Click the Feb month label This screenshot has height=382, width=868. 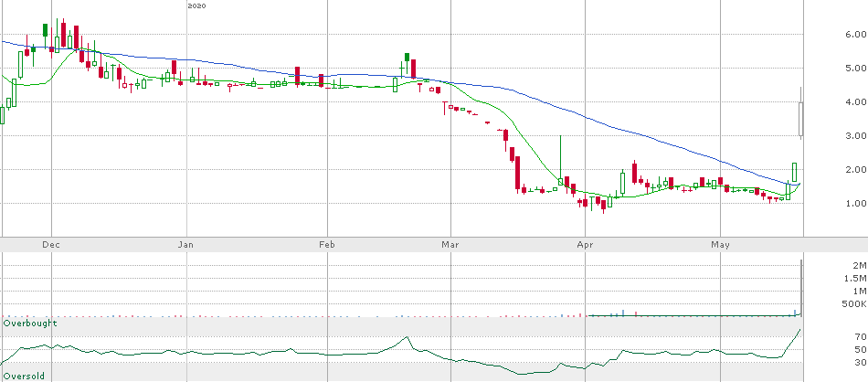pos(327,244)
